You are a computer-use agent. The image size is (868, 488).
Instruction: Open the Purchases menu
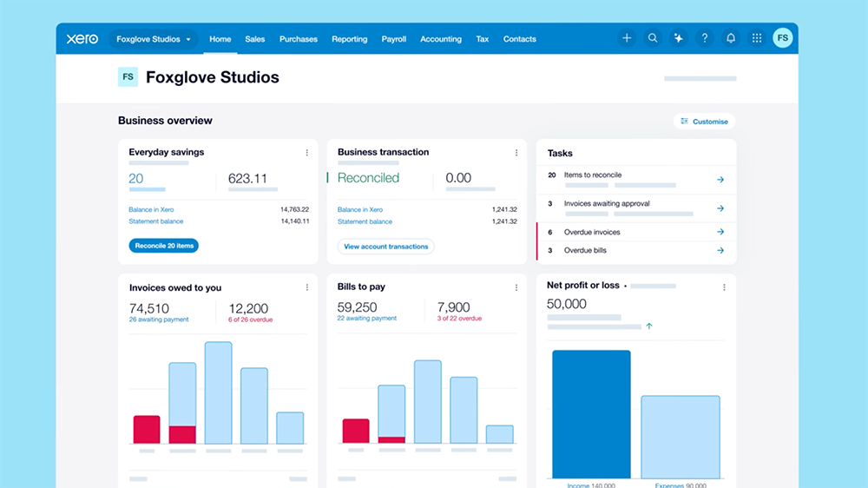tap(299, 39)
